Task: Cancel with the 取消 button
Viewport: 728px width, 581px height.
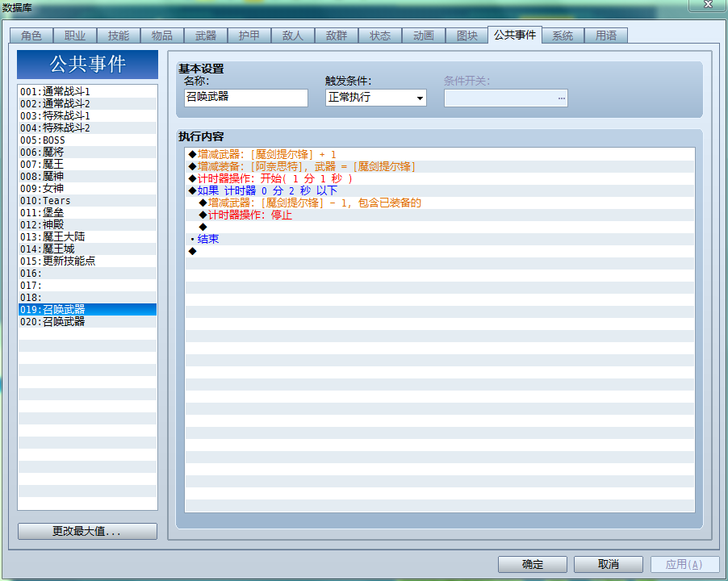Action: point(609,564)
